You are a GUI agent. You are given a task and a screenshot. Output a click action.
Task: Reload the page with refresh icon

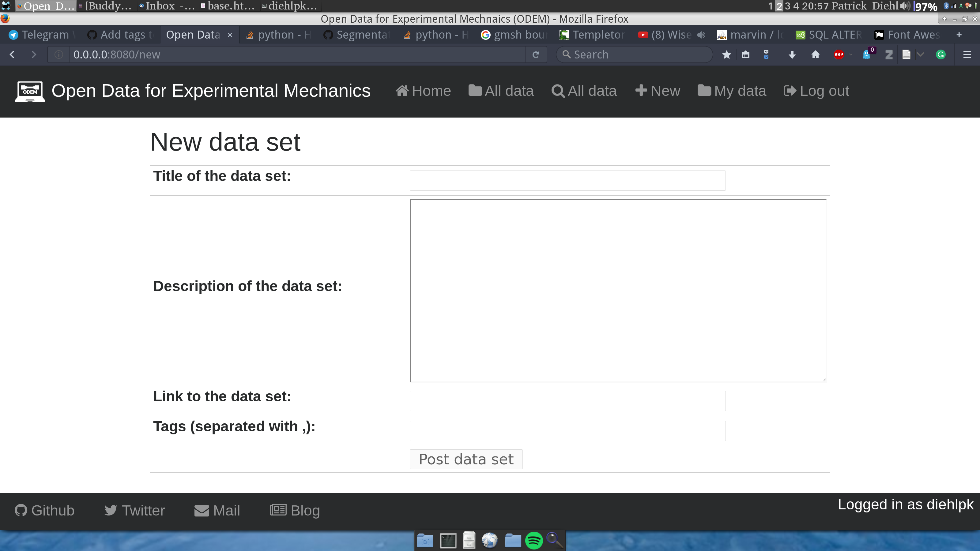click(536, 55)
